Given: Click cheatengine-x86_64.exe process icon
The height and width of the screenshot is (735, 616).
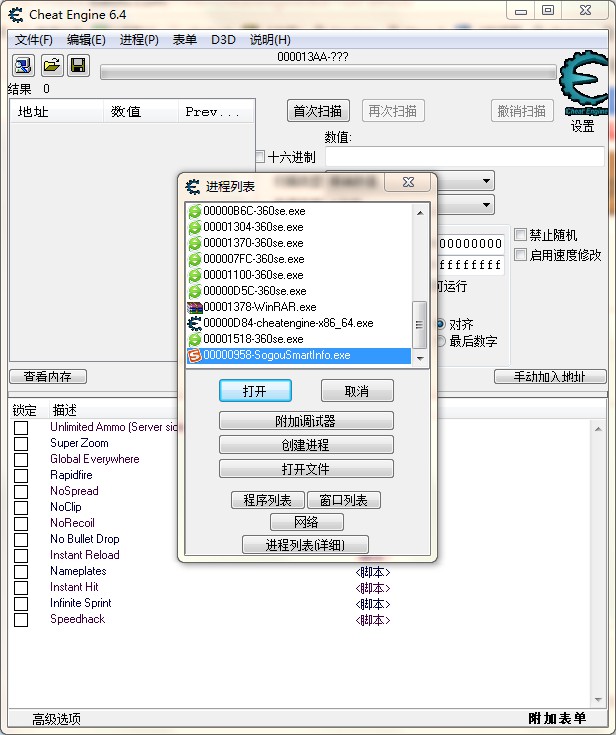Looking at the screenshot, I should [x=195, y=323].
